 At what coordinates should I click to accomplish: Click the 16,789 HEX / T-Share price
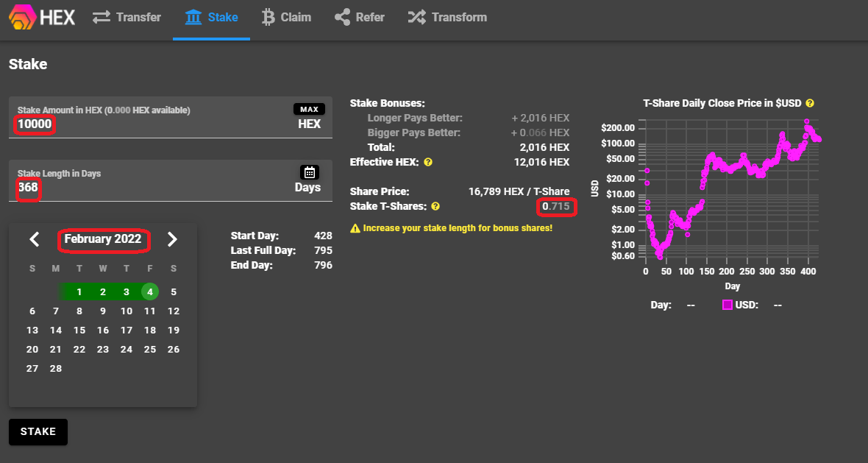pyautogui.click(x=519, y=191)
